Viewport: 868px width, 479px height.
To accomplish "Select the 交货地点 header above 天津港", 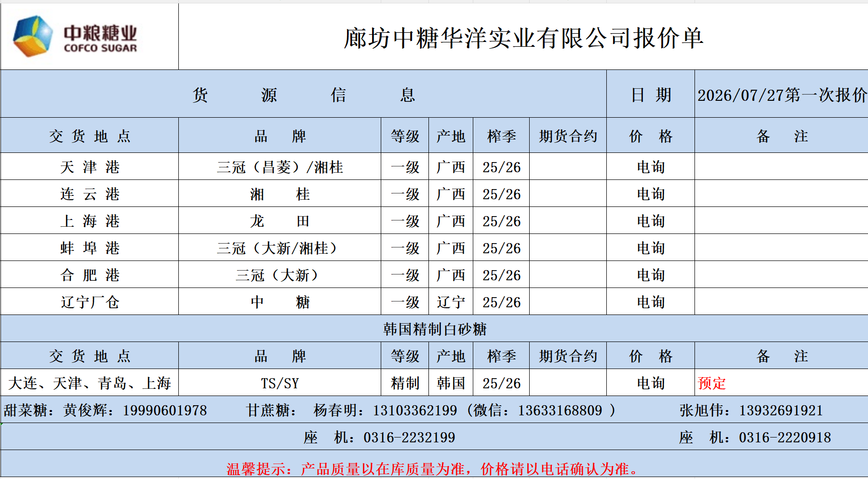I will click(90, 136).
